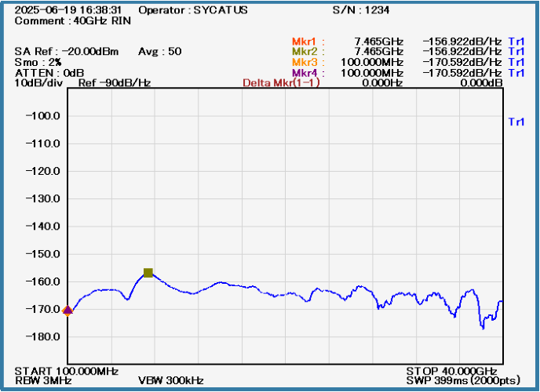This screenshot has height=392, width=540.
Task: Click the -130.0 Y-axis label
Action: [x=43, y=198]
